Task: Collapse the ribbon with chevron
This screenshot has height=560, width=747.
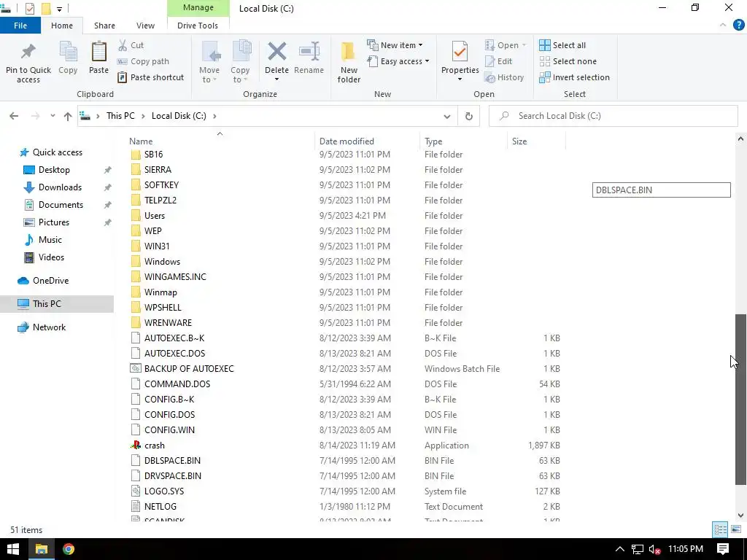Action: (723, 26)
